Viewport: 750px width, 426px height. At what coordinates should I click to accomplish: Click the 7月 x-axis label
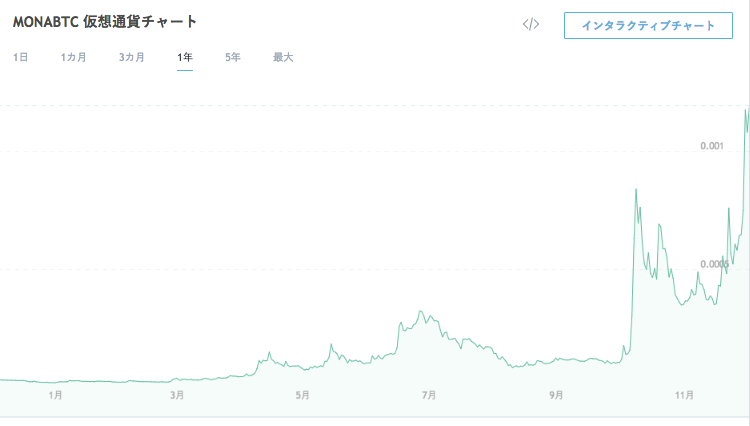click(x=429, y=395)
